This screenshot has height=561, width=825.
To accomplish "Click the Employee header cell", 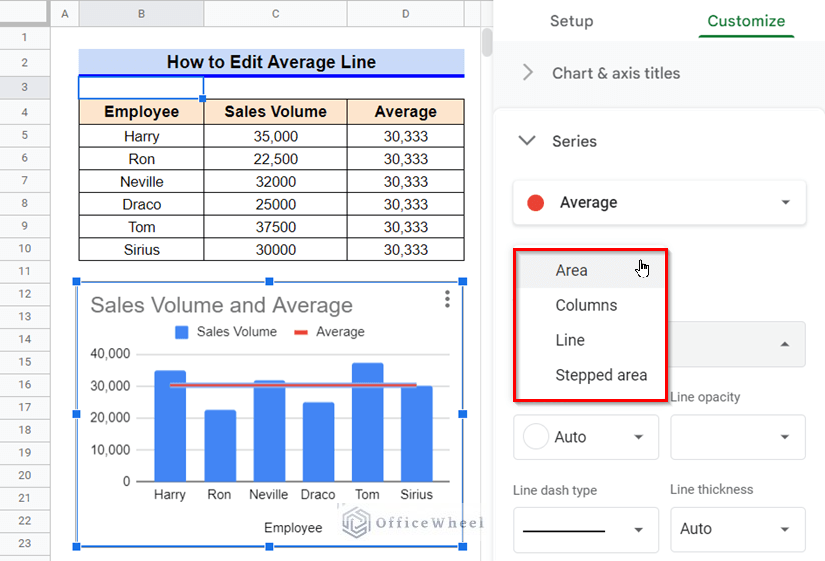I will [141, 112].
